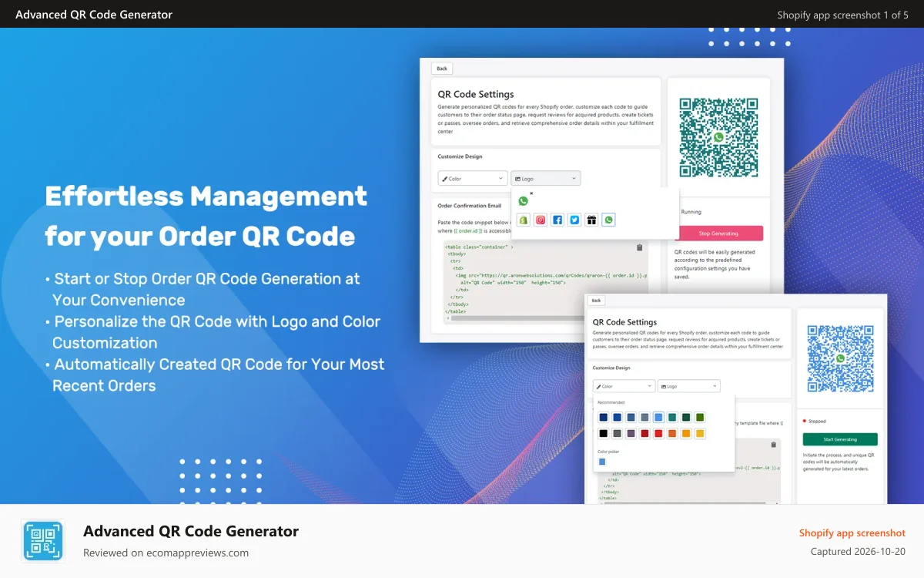Click the red Stopped status indicator
This screenshot has height=578, width=924.
804,422
